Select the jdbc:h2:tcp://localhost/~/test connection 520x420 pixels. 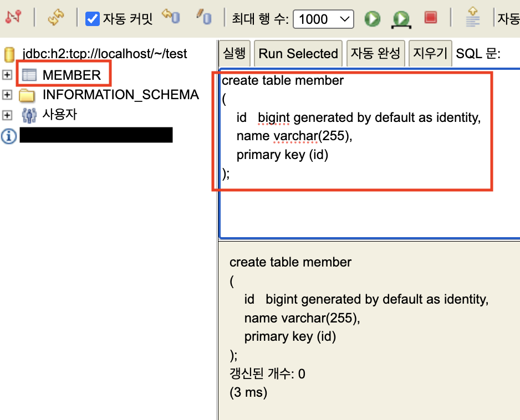pyautogui.click(x=104, y=54)
